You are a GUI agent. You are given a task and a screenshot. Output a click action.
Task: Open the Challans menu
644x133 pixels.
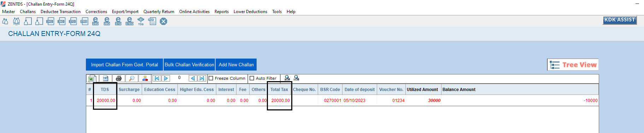click(28, 12)
